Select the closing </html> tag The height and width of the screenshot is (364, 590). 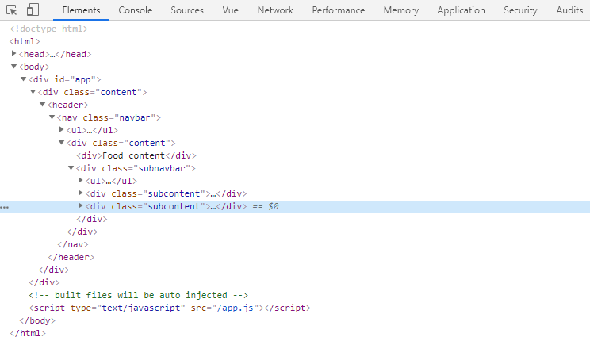(x=28, y=334)
